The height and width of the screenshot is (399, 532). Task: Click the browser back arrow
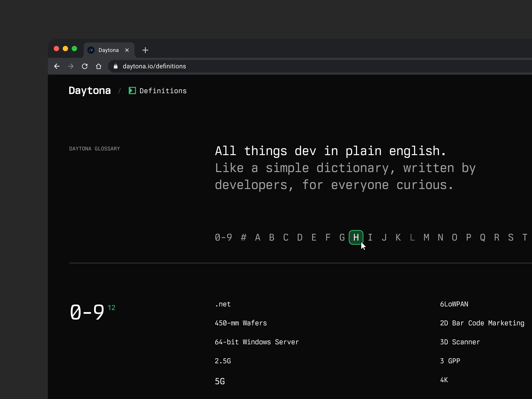coord(57,66)
